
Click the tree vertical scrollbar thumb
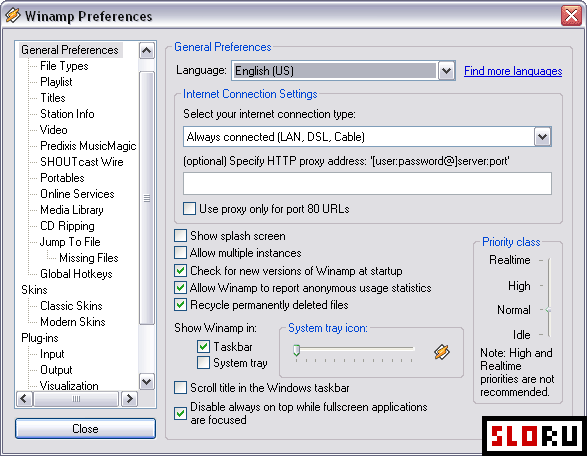click(x=146, y=198)
